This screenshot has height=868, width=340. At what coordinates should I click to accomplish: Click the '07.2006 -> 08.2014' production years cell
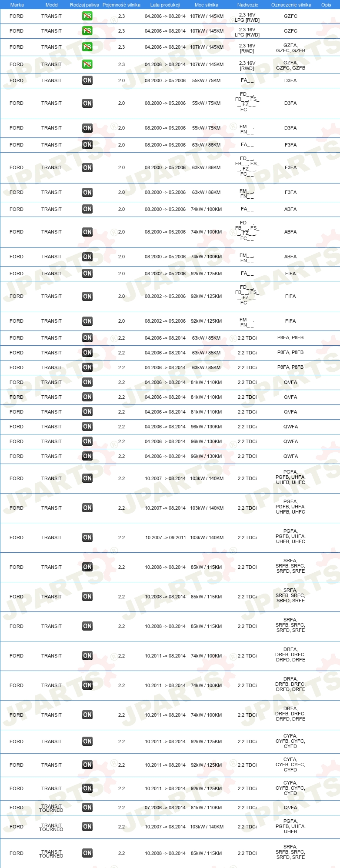[x=165, y=808]
